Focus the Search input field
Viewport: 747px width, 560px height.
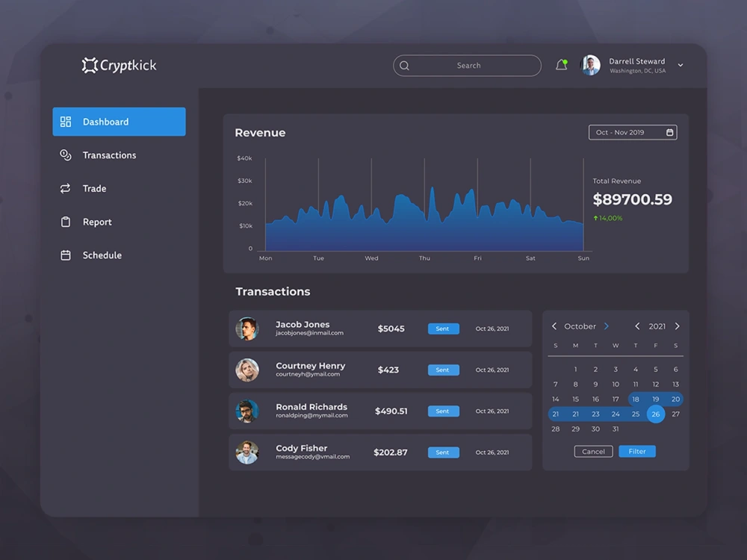pos(468,66)
